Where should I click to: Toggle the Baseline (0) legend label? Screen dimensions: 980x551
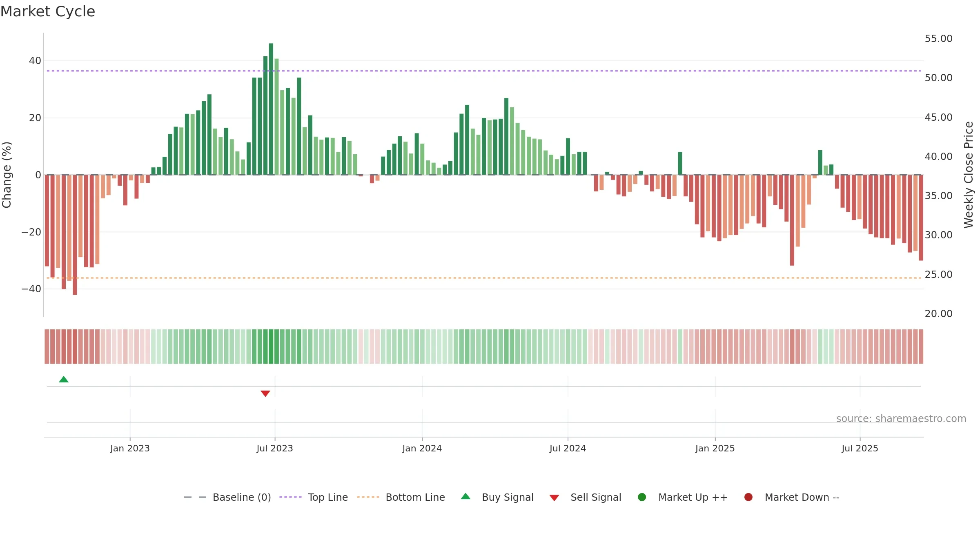click(242, 497)
